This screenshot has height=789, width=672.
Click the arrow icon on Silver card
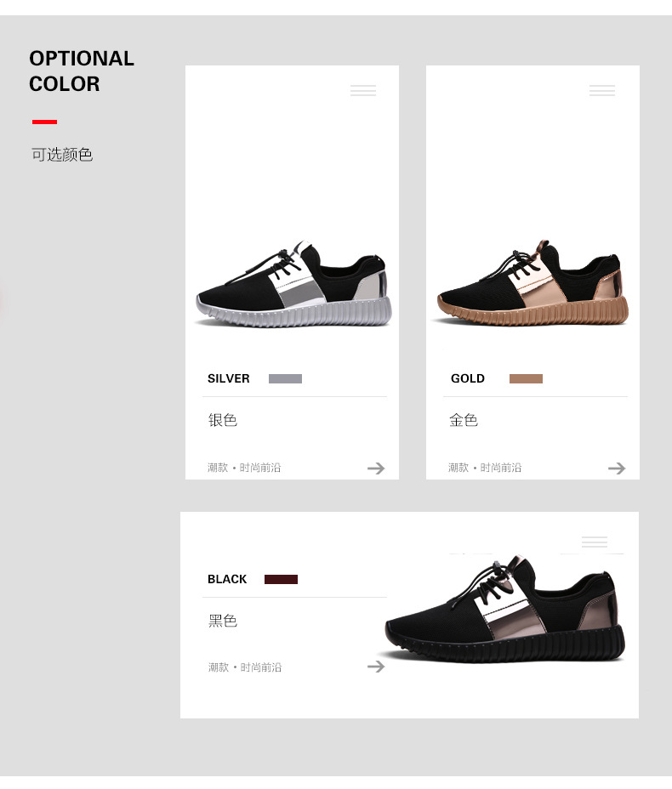(x=376, y=468)
